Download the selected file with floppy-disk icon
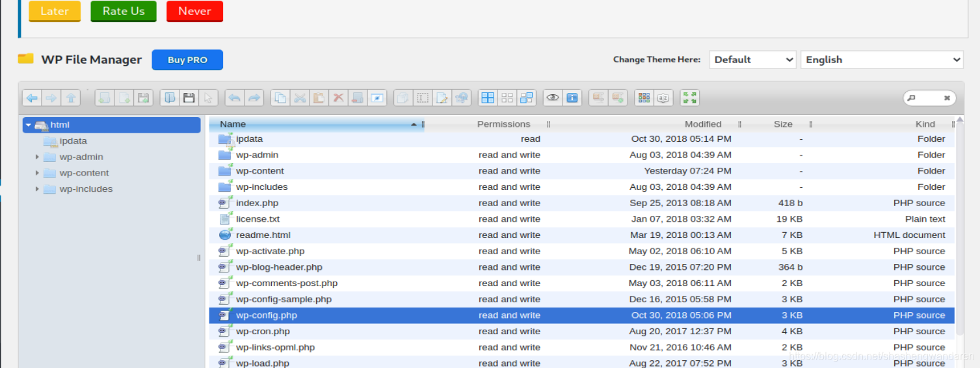The height and width of the screenshot is (368, 980). (x=189, y=98)
